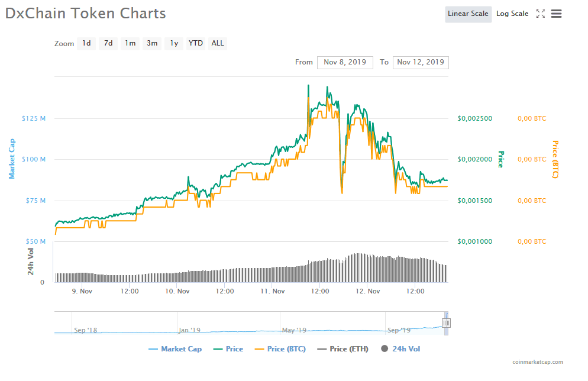This screenshot has height=381, width=588.
Task: Click the navigator range handle
Action: 446,323
